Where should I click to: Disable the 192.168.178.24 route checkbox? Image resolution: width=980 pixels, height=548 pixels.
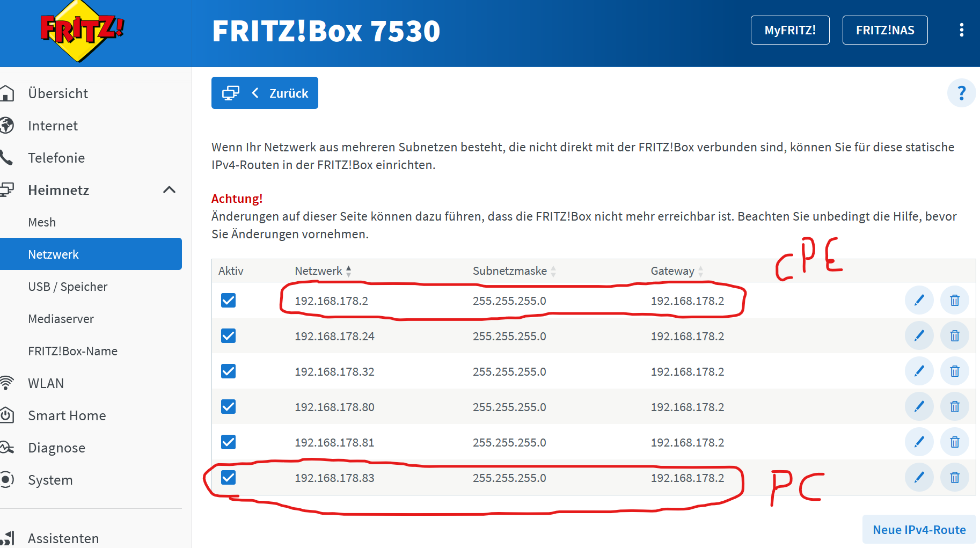tap(228, 335)
